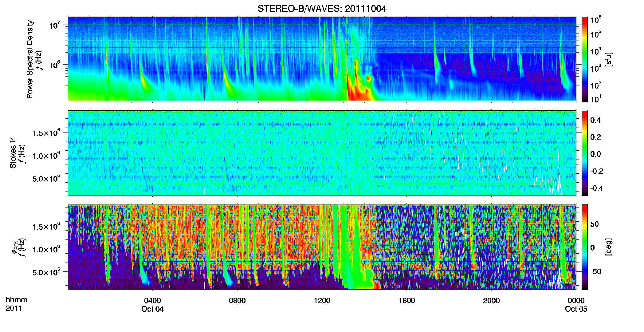Click the 0000 time tick label
Screen dimensions: 644x332
pos(576,301)
